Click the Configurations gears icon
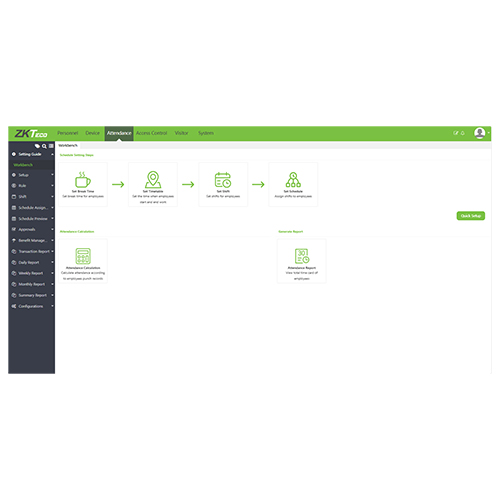The height and width of the screenshot is (500, 500). click(x=14, y=306)
